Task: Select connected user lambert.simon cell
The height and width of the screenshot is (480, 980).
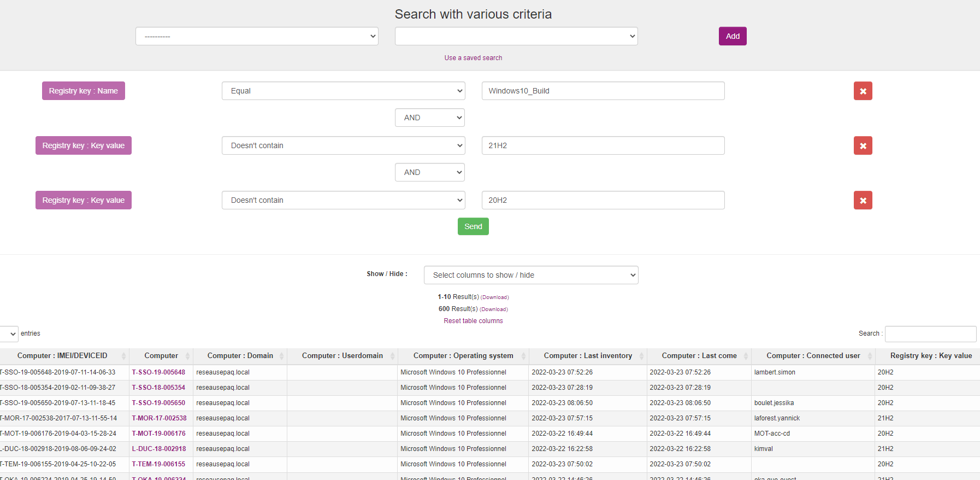Action: pos(813,372)
